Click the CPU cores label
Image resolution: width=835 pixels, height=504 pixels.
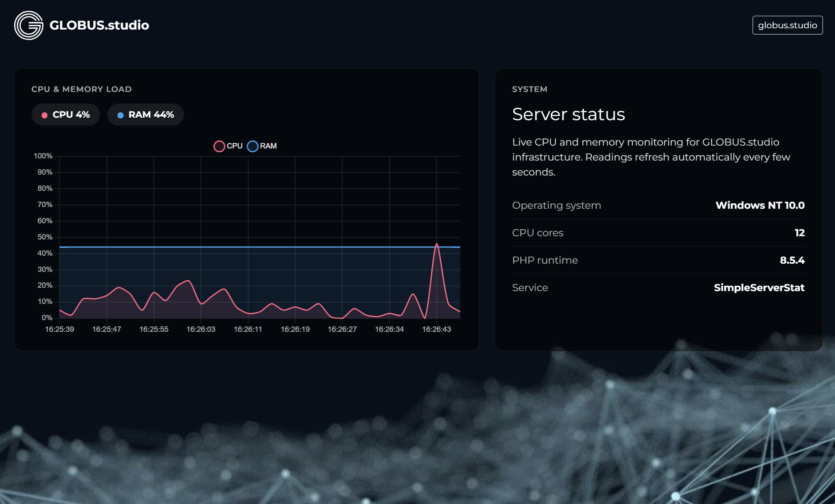538,233
